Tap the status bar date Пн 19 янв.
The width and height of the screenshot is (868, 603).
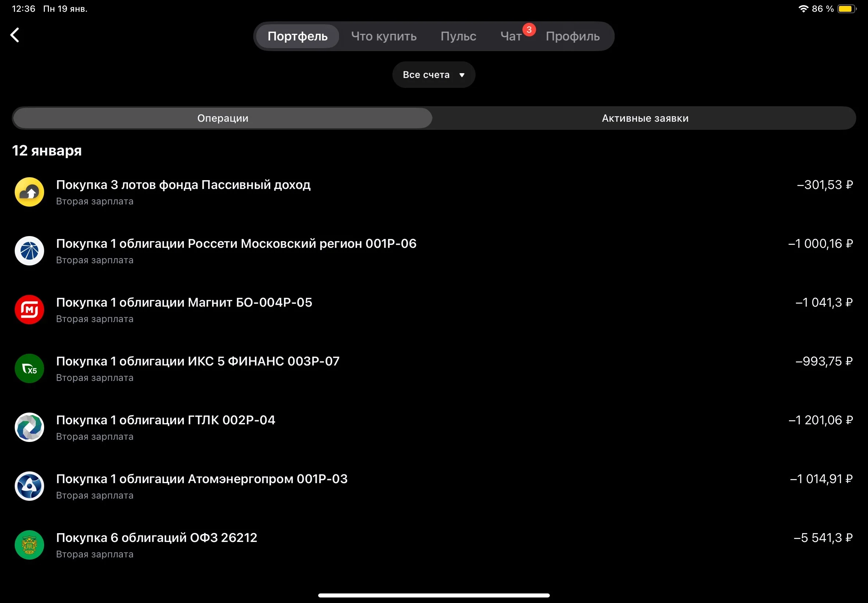[65, 9]
